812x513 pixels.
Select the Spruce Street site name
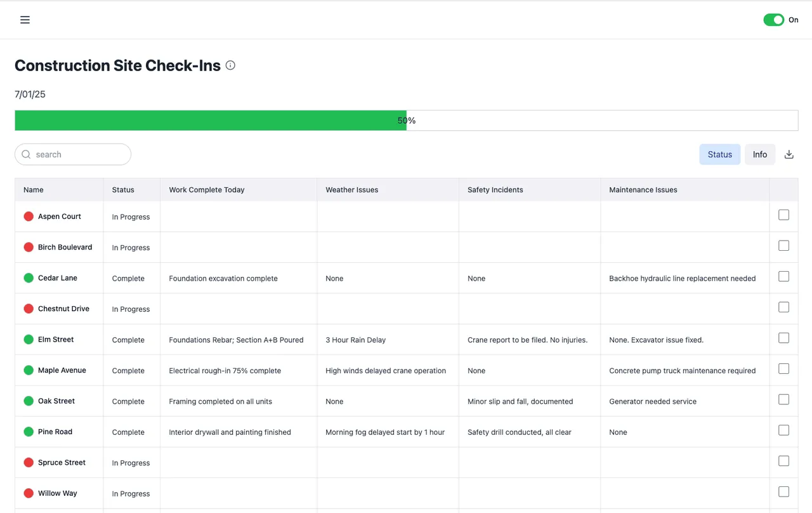[62, 463]
